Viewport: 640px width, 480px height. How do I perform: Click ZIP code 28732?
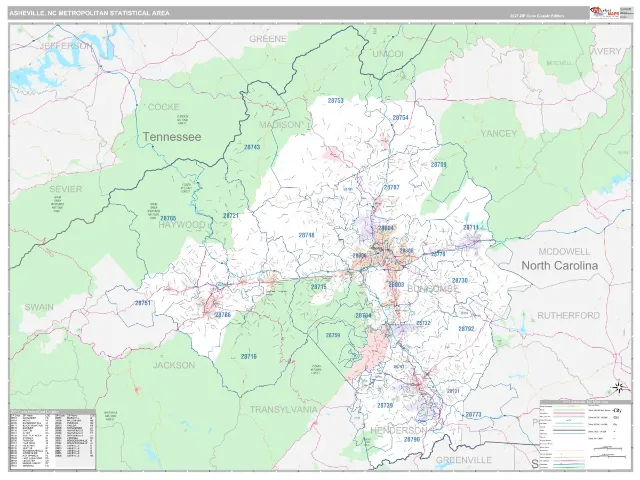[423, 323]
